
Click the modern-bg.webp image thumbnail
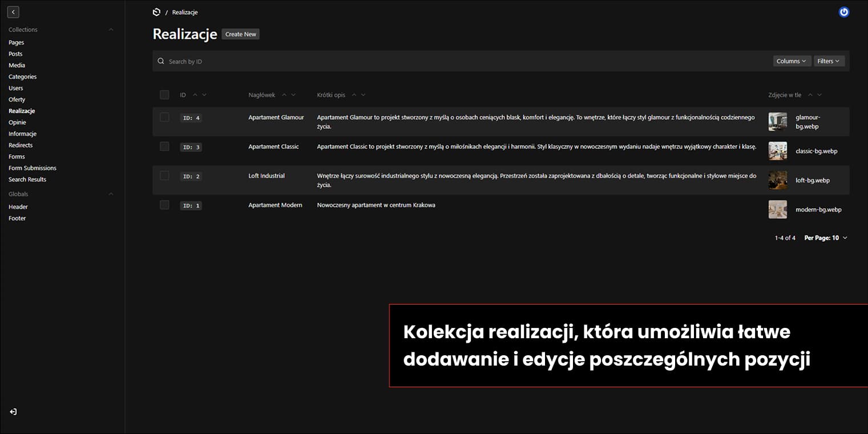pyautogui.click(x=777, y=209)
